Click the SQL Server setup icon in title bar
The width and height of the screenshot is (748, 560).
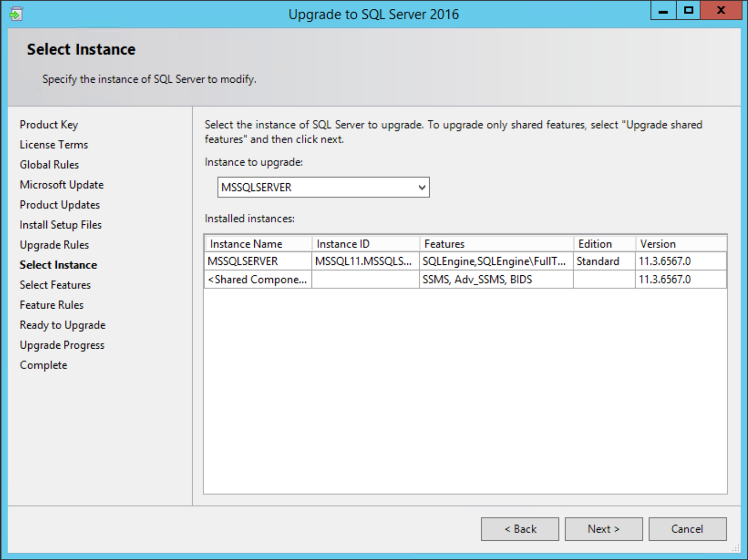[x=16, y=14]
